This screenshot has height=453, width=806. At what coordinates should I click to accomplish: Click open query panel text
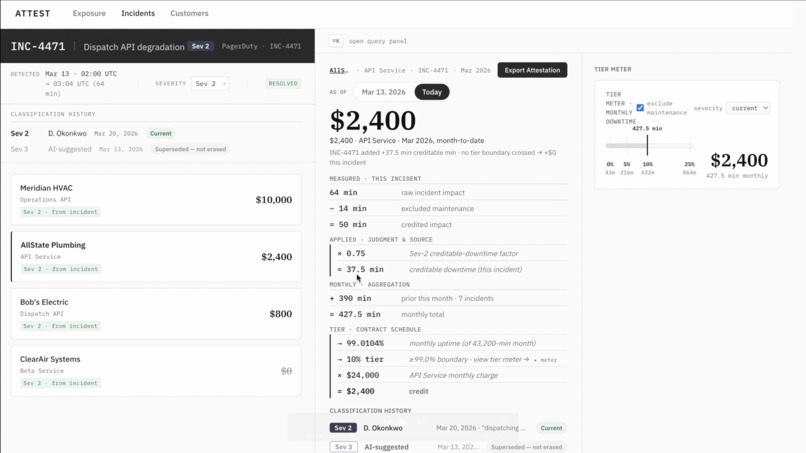pos(378,41)
